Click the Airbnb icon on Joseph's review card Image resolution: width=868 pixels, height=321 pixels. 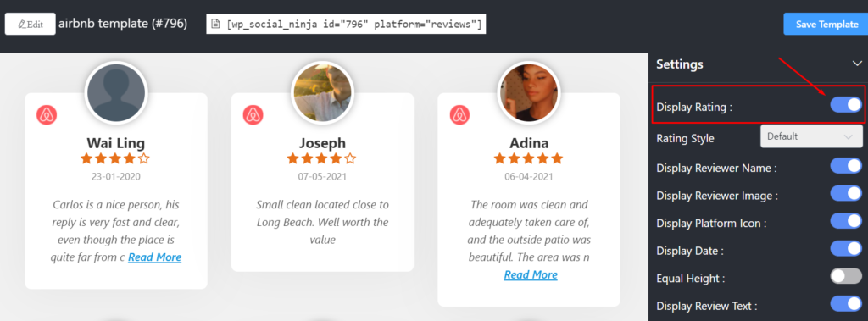click(x=253, y=115)
